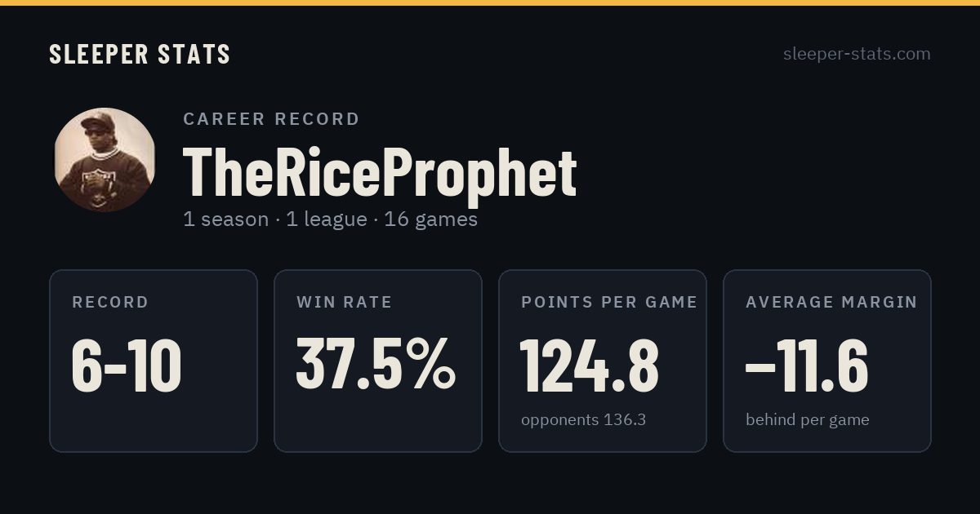Click the opponents 136.3 subtext
The width and height of the screenshot is (980, 514).
pyautogui.click(x=583, y=420)
